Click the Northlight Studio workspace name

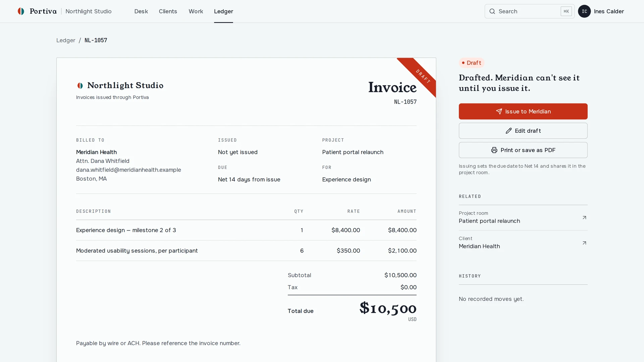89,11
